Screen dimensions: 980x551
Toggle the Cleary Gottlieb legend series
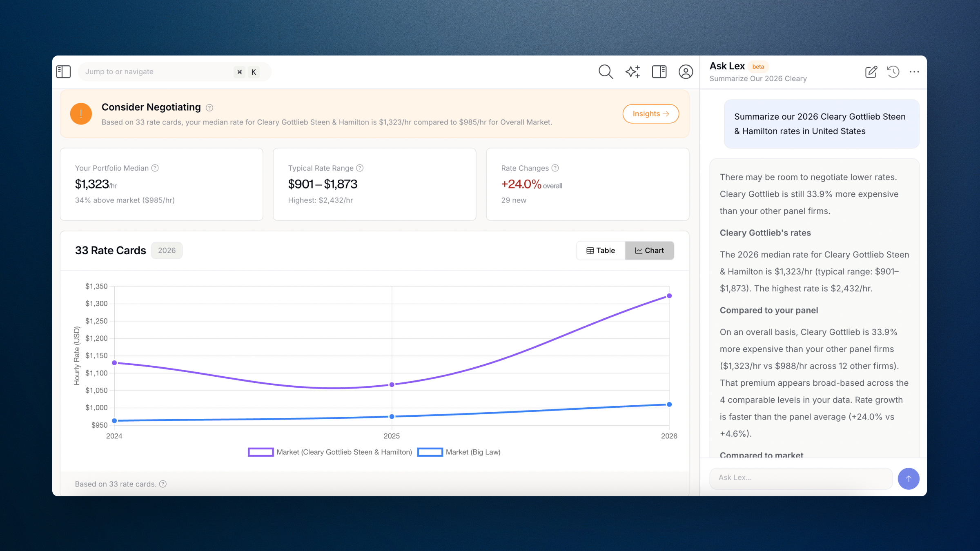click(x=330, y=452)
